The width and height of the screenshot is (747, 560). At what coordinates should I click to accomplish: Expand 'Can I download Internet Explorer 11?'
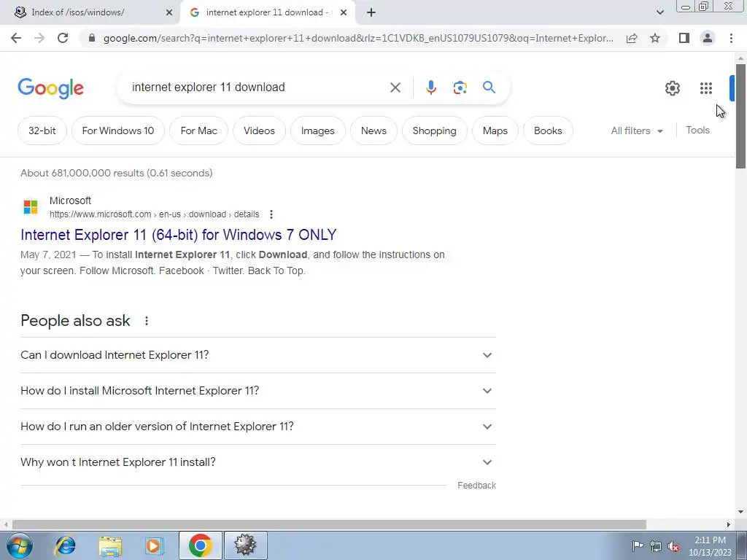point(258,355)
